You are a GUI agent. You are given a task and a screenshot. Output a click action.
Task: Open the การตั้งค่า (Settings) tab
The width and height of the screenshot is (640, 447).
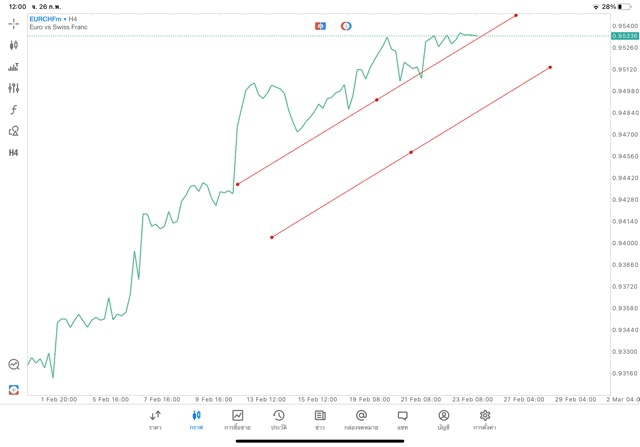pyautogui.click(x=485, y=419)
